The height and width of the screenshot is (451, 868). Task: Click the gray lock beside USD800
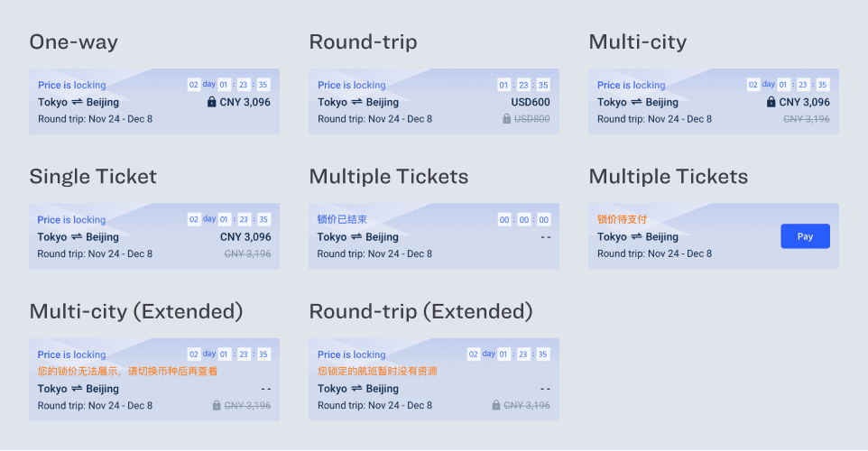pyautogui.click(x=506, y=119)
